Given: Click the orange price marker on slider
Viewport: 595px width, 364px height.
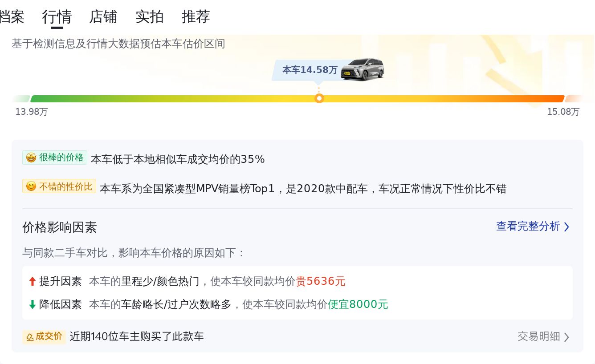Looking at the screenshot, I should 319,98.
